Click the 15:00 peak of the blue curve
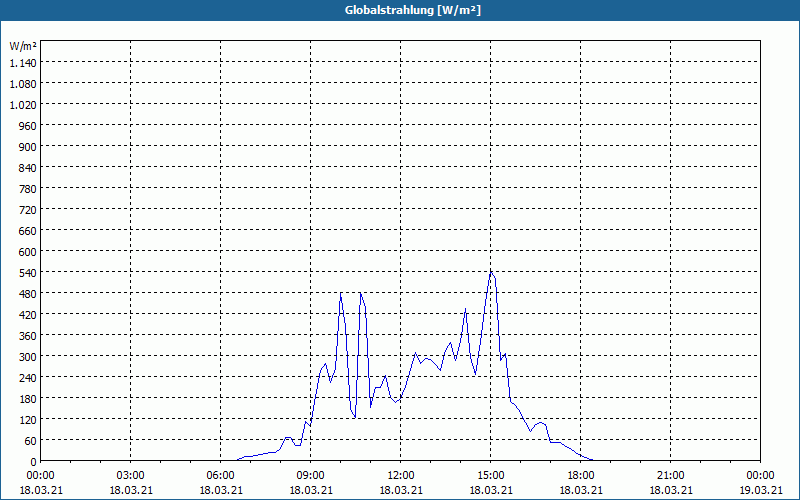This screenshot has height=500, width=800. point(491,272)
